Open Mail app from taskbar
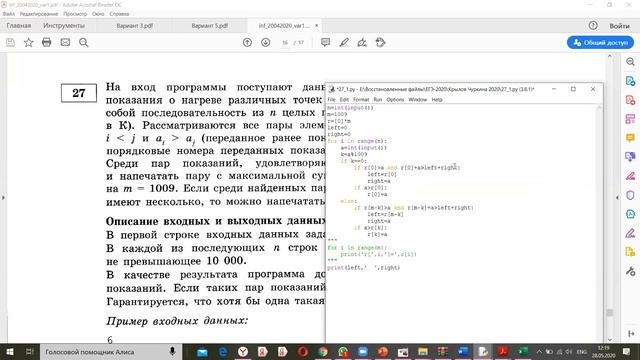 [202, 352]
